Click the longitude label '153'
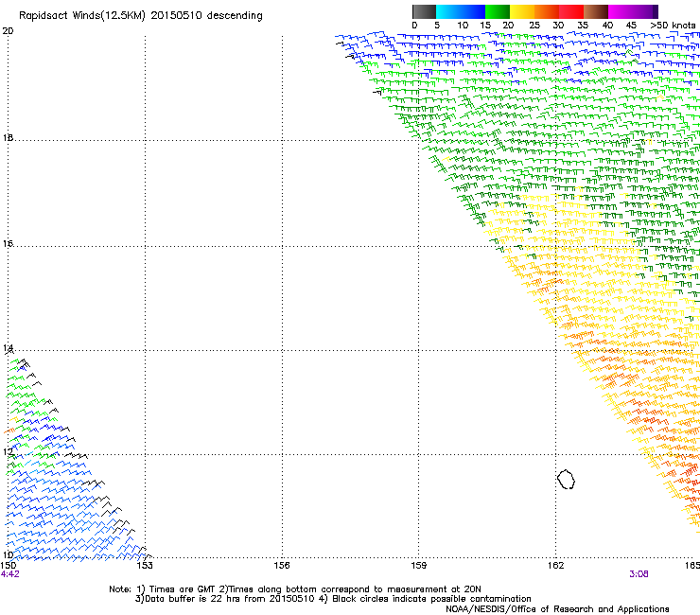 145,566
